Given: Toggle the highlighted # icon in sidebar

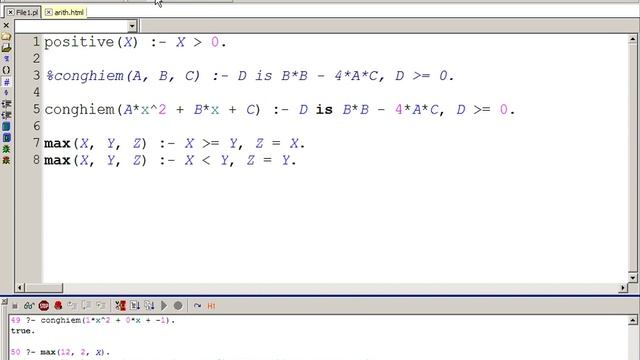Looking at the screenshot, I should click(x=6, y=82).
